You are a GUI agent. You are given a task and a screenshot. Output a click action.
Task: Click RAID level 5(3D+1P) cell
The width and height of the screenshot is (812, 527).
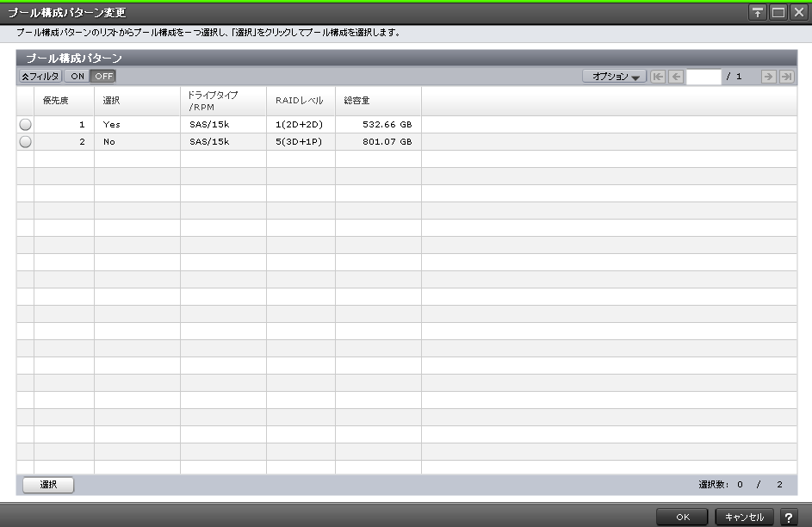click(301, 142)
